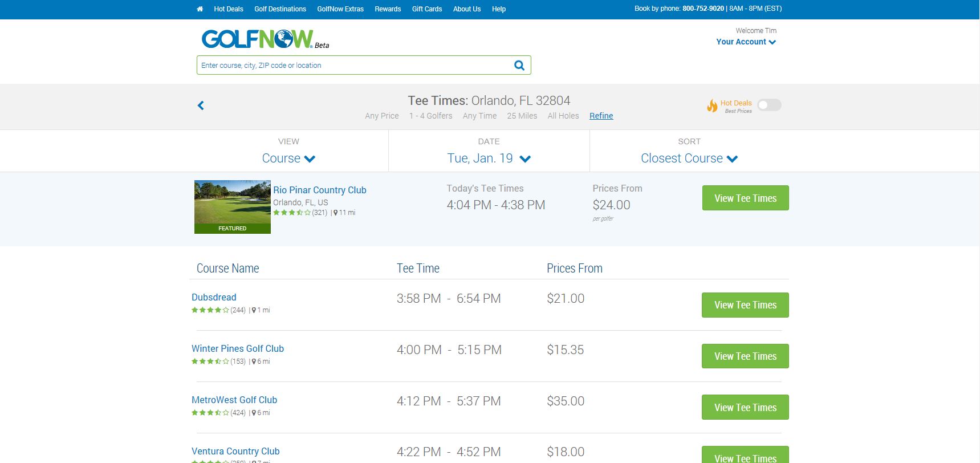Click Ventura $18.00 price
Viewport: 980px width, 463px height.
pyautogui.click(x=566, y=452)
